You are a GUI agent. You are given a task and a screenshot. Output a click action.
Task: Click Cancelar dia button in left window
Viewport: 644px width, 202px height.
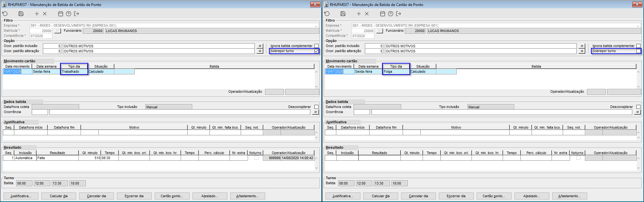[97, 196]
